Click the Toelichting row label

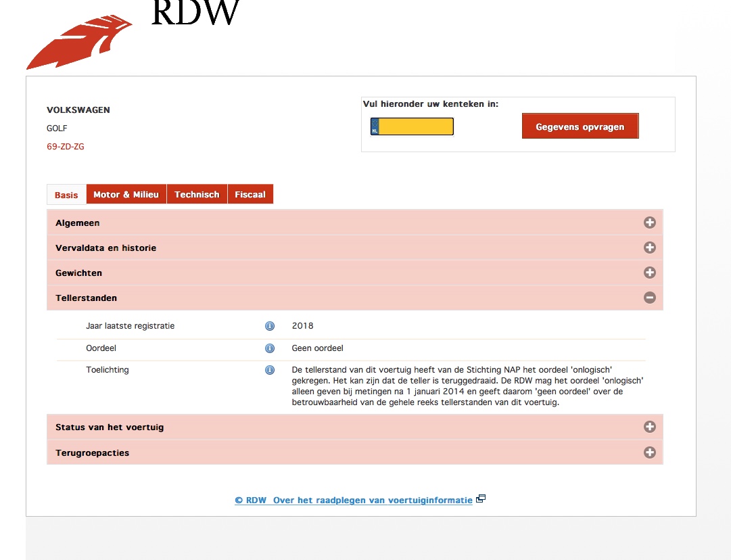point(108,370)
